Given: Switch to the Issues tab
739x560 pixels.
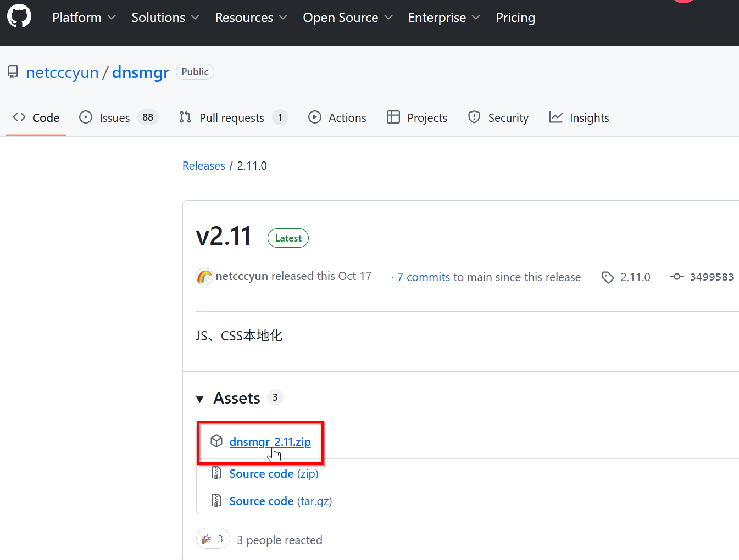Looking at the screenshot, I should coord(119,117).
